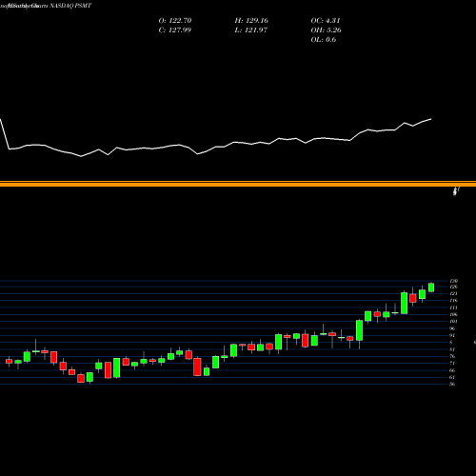Click the 91 price axis label
Viewport: 476px width, 476px height.
(452, 335)
